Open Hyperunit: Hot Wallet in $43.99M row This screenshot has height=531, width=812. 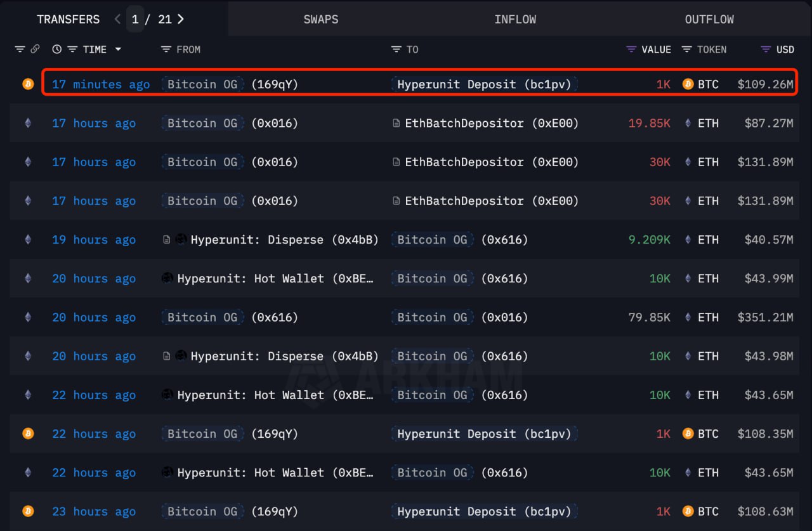pos(275,279)
